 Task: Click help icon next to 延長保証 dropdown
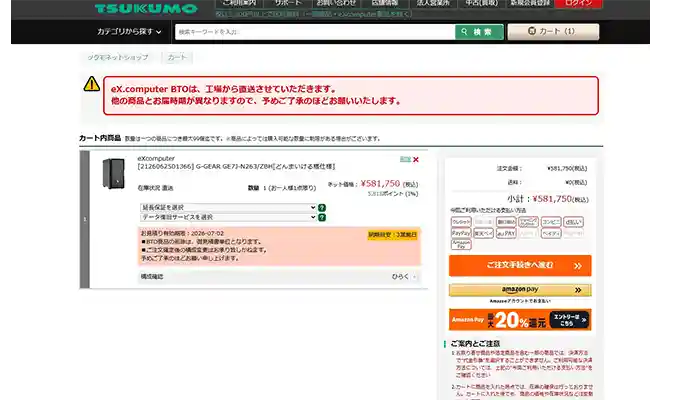click(x=321, y=208)
